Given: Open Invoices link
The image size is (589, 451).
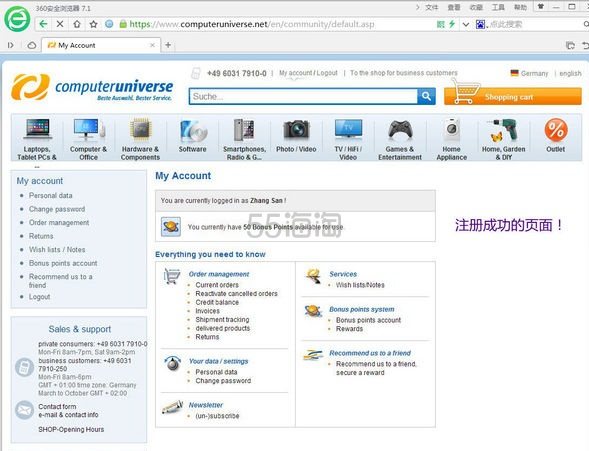Looking at the screenshot, I should point(207,311).
